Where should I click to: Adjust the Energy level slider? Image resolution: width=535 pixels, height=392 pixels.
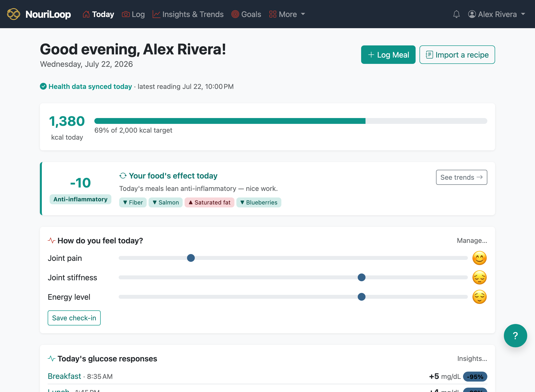pyautogui.click(x=293, y=297)
